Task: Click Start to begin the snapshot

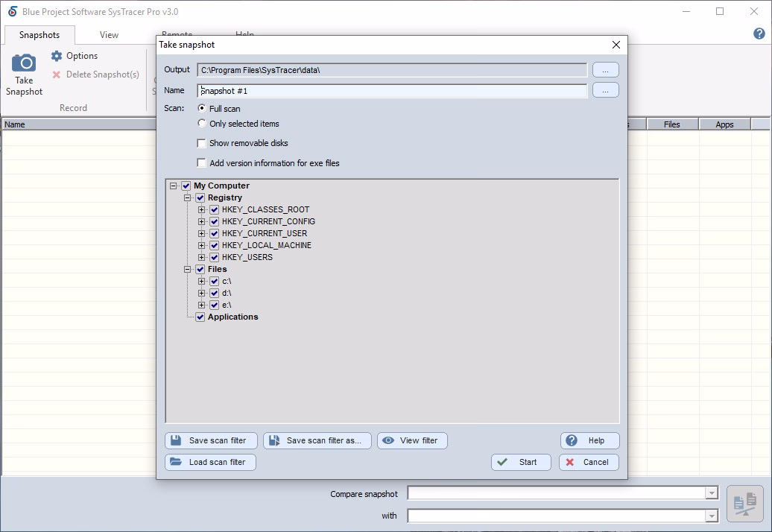Action: pyautogui.click(x=521, y=462)
